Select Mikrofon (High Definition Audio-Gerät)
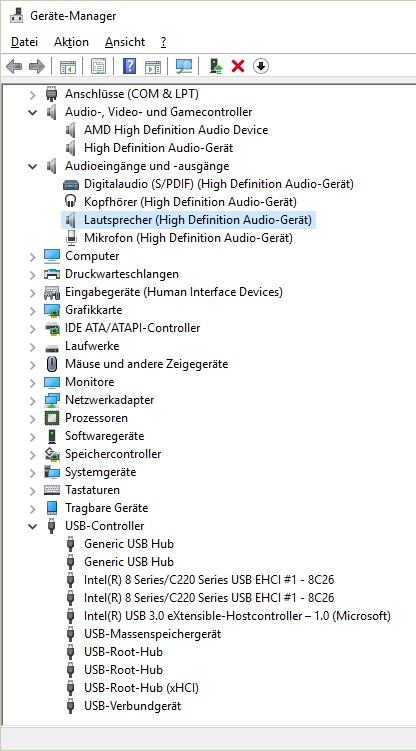416x751 pixels. point(188,238)
